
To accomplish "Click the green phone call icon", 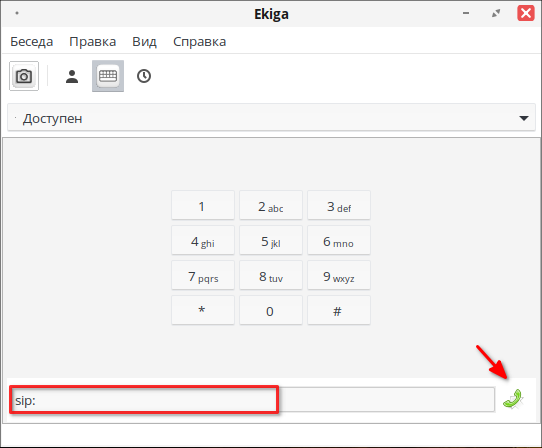I will [513, 399].
